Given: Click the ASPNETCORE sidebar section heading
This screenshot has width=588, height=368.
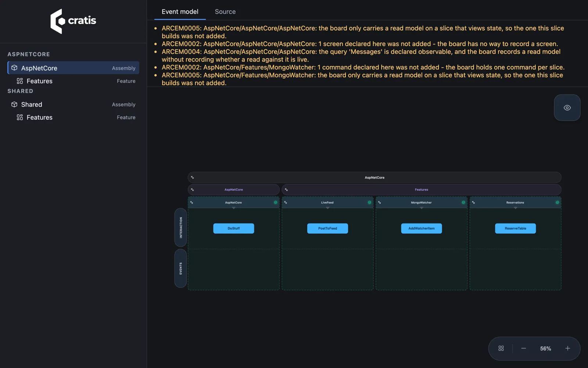Looking at the screenshot, I should coord(29,54).
